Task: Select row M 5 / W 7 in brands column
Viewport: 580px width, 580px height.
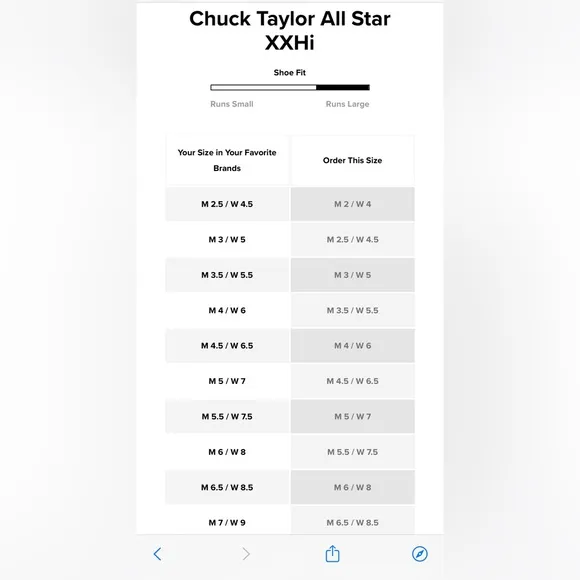Action: (x=227, y=381)
